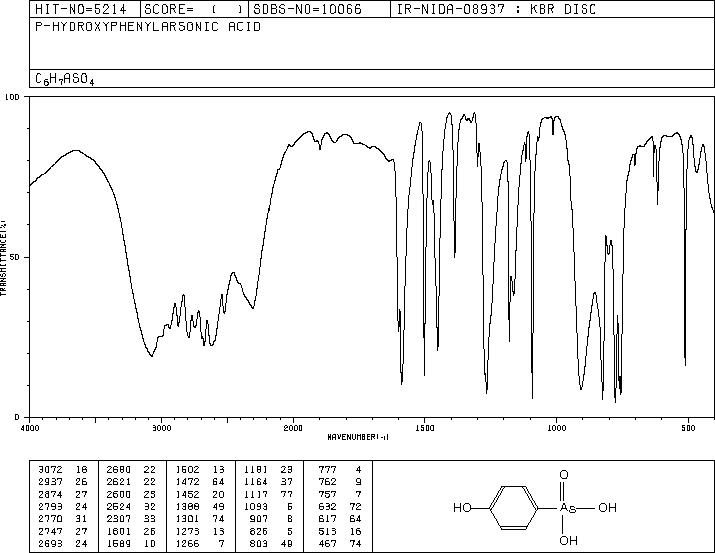Select the P-HYDROXYPHENYLARSONIC ACID compound name
This screenshot has width=715, height=553.
point(148,27)
